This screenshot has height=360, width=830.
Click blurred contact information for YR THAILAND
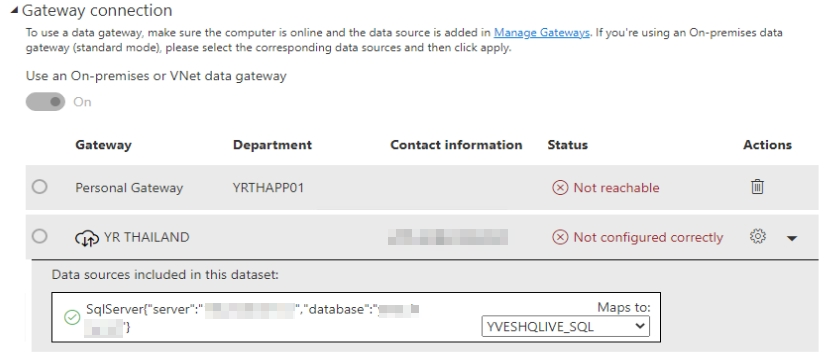point(448,237)
